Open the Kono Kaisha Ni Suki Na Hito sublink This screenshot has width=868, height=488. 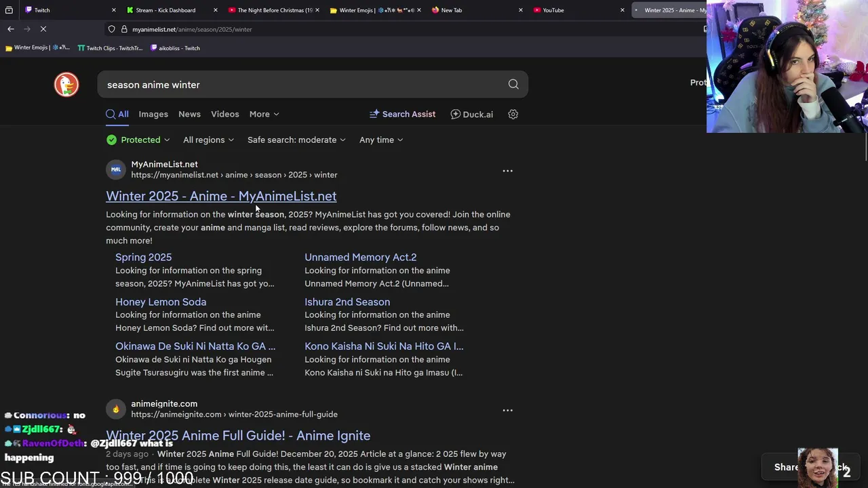click(x=384, y=346)
